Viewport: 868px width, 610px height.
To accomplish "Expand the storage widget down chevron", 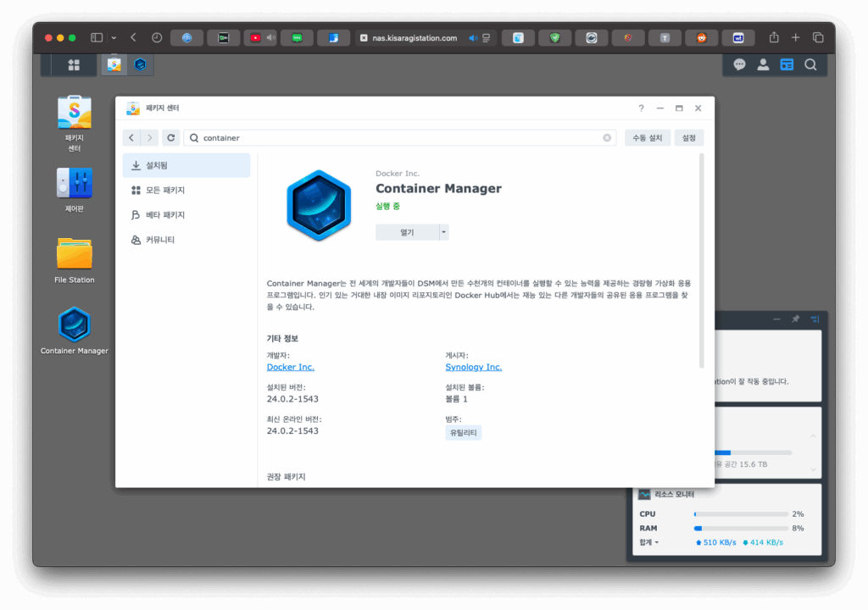I will tap(813, 469).
